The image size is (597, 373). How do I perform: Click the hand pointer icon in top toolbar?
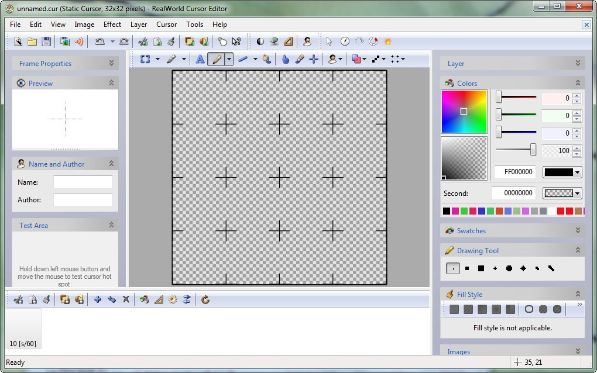point(222,41)
